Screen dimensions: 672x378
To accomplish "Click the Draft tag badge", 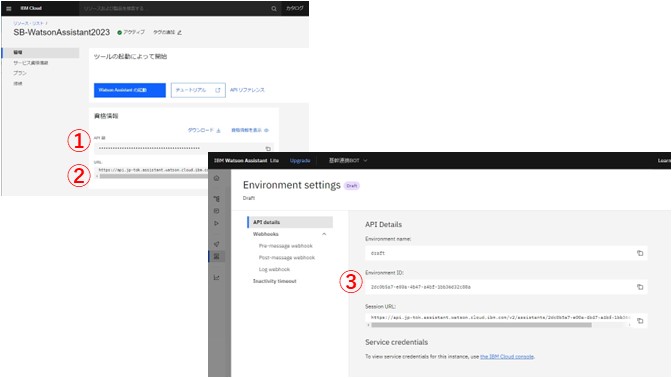I will click(x=352, y=186).
